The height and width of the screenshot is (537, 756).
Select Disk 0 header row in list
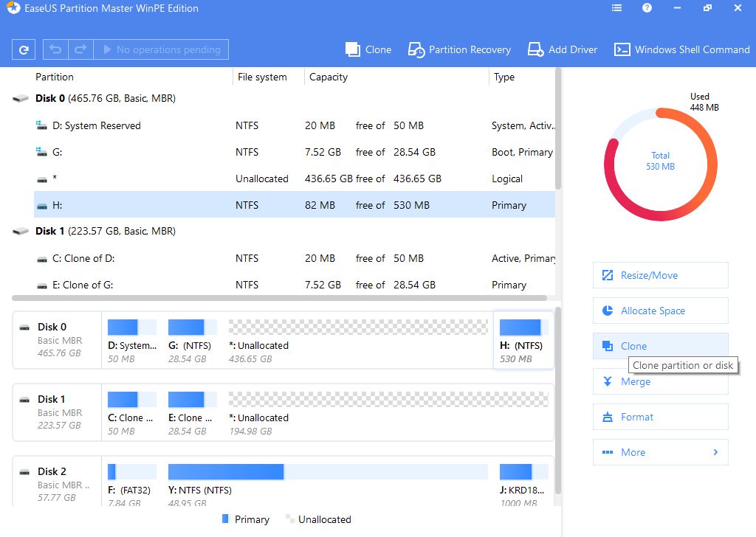coord(105,98)
